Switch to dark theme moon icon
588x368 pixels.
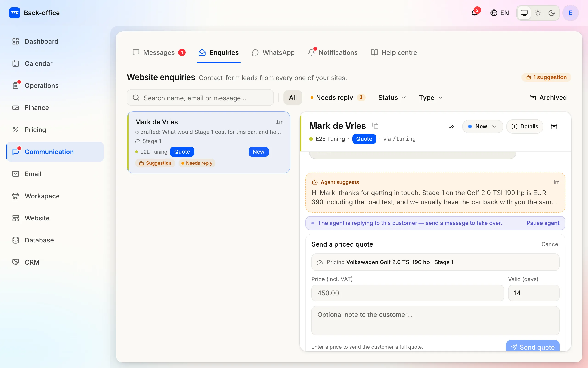[551, 13]
